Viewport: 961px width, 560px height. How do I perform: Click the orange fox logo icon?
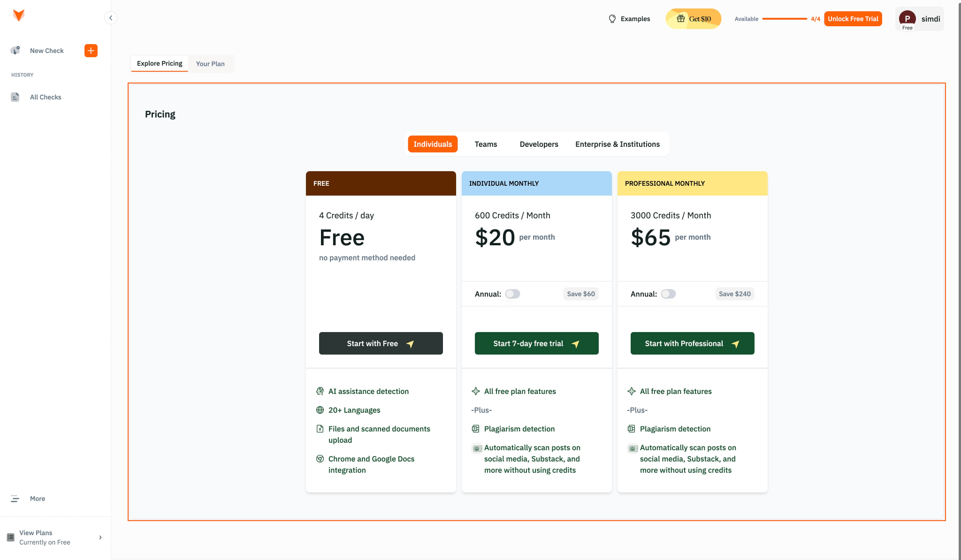pyautogui.click(x=19, y=15)
